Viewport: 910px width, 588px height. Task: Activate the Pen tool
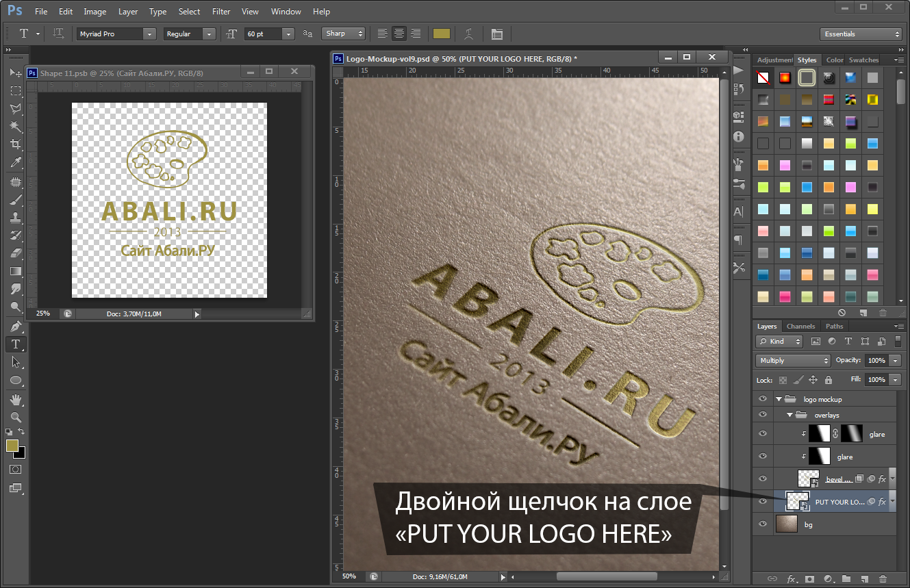15,326
